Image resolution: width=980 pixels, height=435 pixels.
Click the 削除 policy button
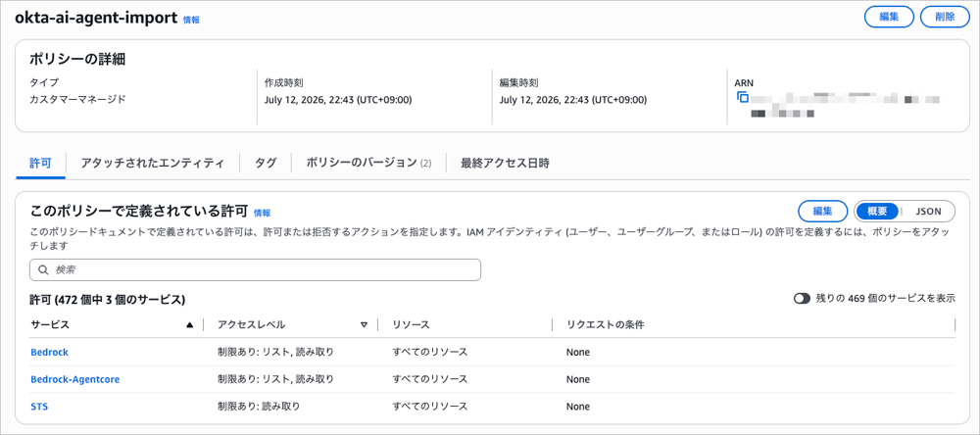945,17
